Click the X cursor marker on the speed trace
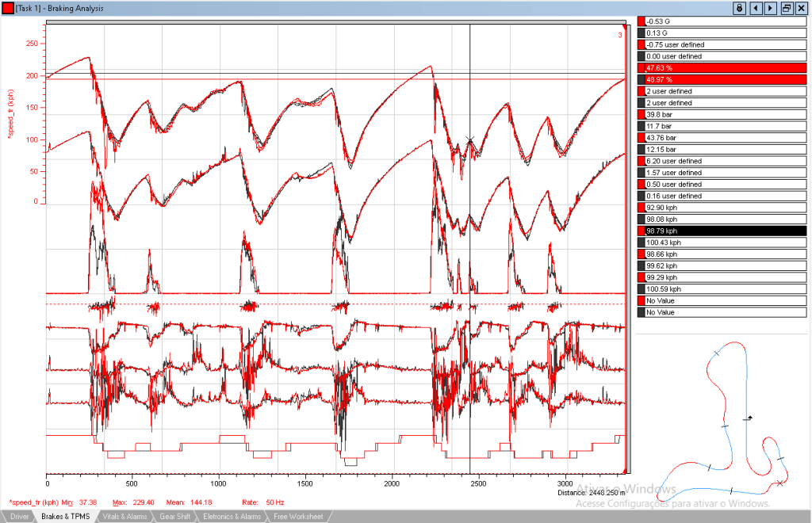The height and width of the screenshot is (523, 812). (470, 140)
